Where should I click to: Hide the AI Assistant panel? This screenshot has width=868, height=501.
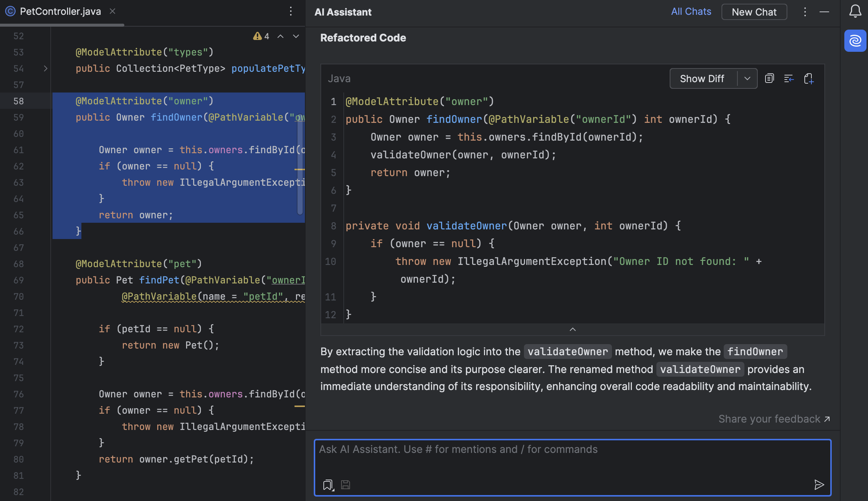coord(824,12)
